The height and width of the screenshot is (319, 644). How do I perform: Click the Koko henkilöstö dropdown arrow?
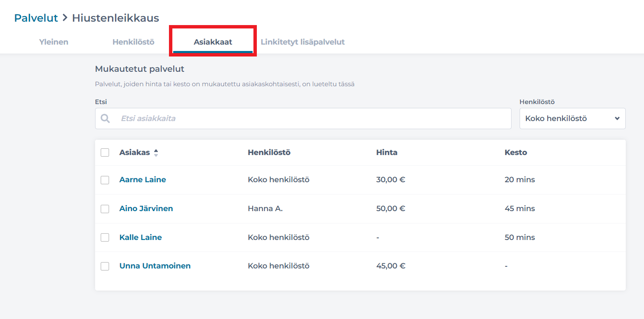[617, 119]
